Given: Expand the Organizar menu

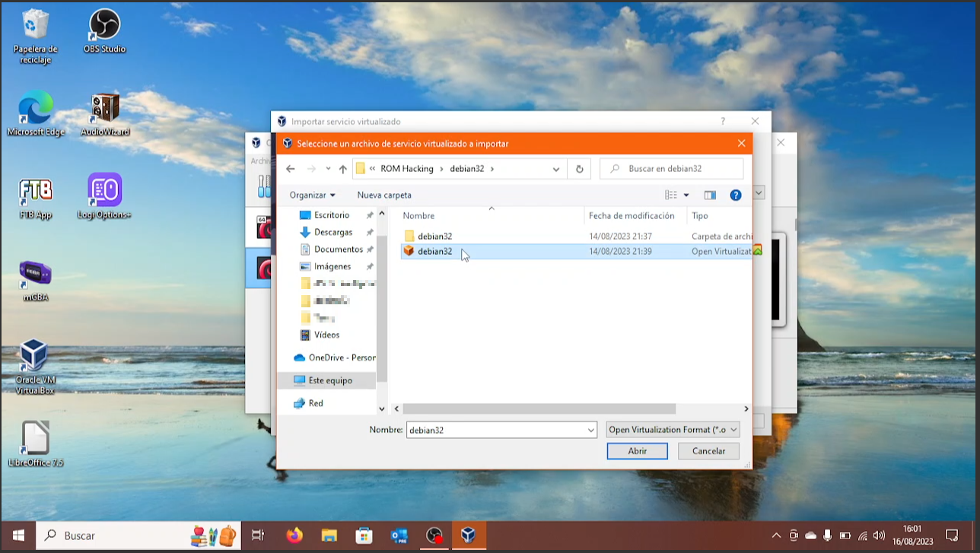Looking at the screenshot, I should 312,195.
